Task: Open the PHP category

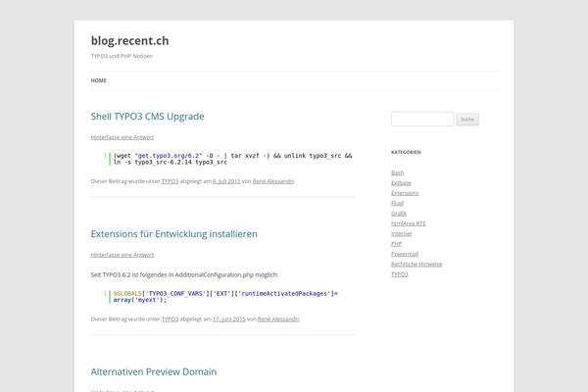Action: point(396,243)
